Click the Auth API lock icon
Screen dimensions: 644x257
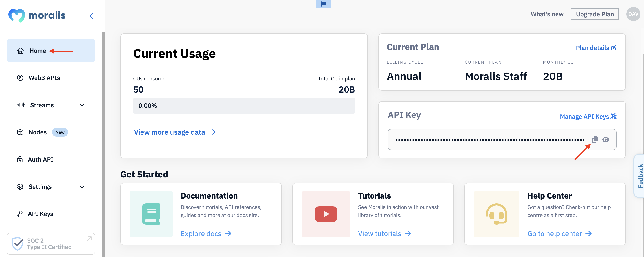tap(20, 160)
